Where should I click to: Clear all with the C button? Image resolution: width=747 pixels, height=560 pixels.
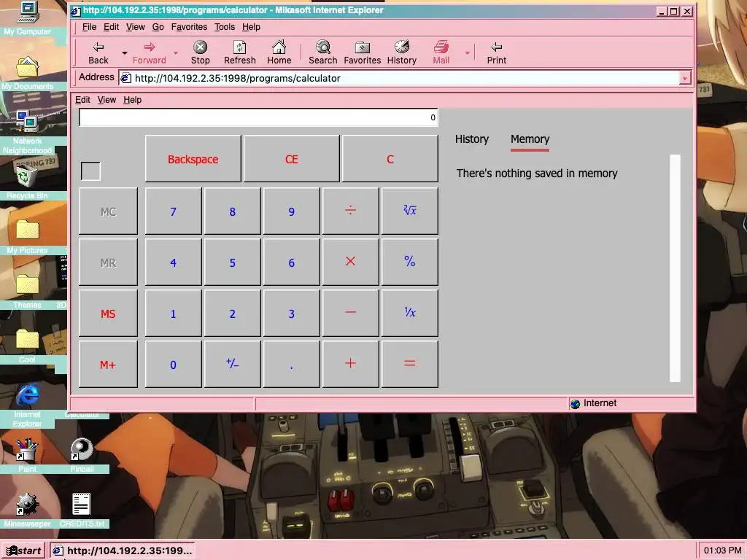(x=390, y=158)
